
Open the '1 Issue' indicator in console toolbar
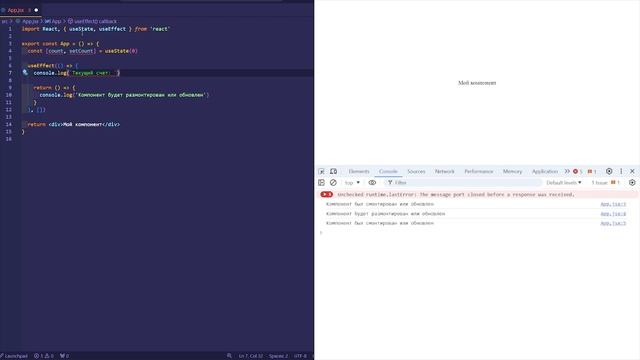pos(605,182)
